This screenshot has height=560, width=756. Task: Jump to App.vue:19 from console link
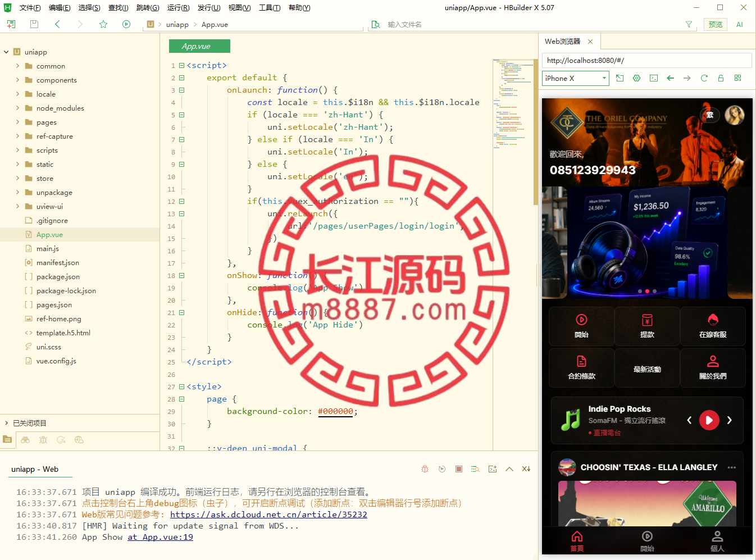point(160,537)
